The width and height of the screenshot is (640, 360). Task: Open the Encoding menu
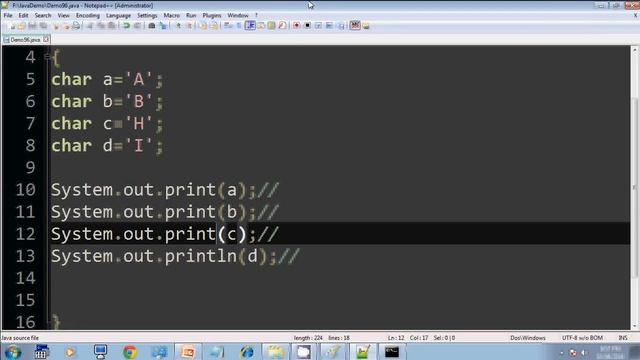point(88,15)
